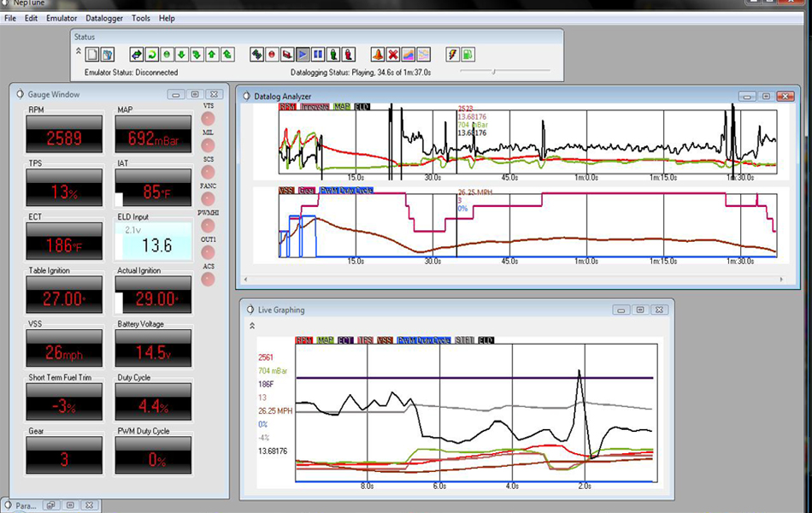Screen dimensions: 812x513
Task: Click the orange and pink area graph icon
Action: pos(408,55)
